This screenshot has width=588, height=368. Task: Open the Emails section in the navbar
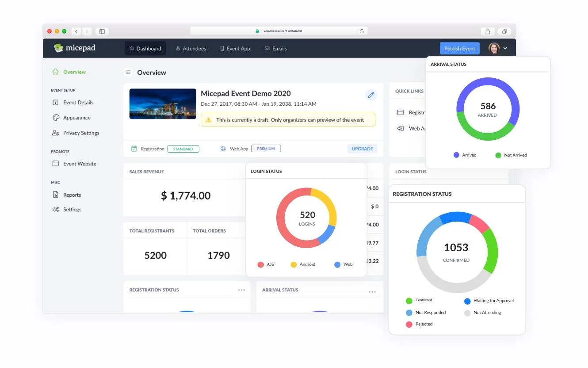(275, 48)
